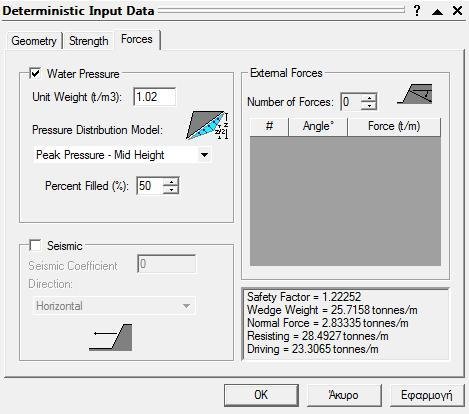Click the pressure distribution model diagram icon

click(x=207, y=125)
